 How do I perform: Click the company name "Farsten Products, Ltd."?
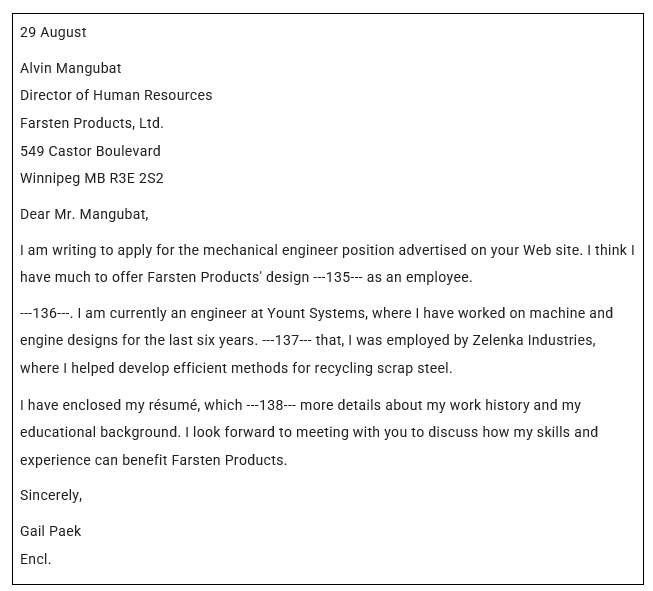click(92, 123)
